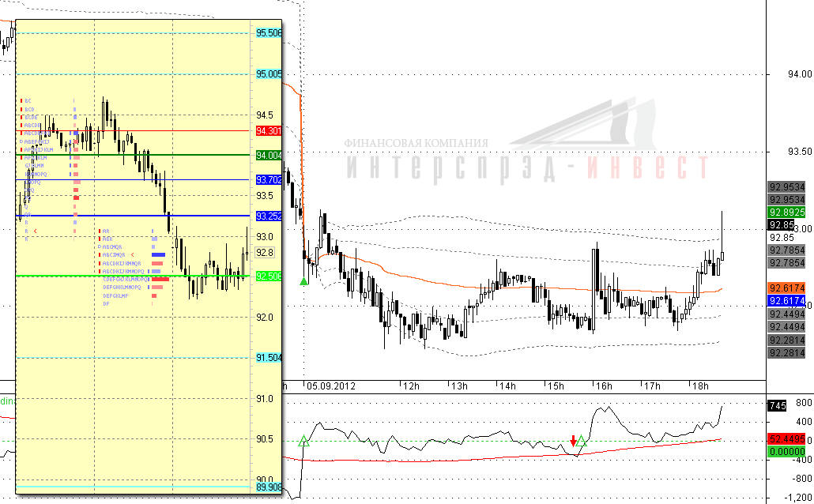This screenshot has width=814, height=504.
Task: Select the 16h mark on the time axis
Action: [604, 386]
